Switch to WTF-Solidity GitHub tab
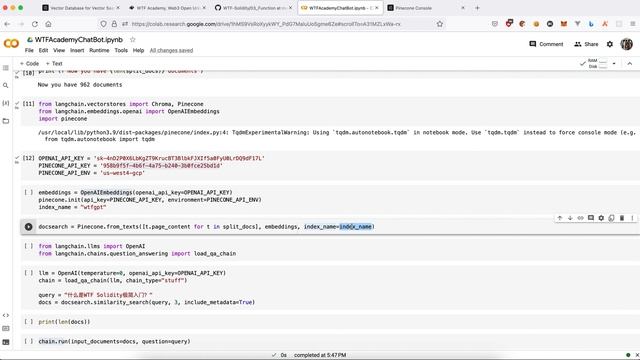 click(x=253, y=8)
